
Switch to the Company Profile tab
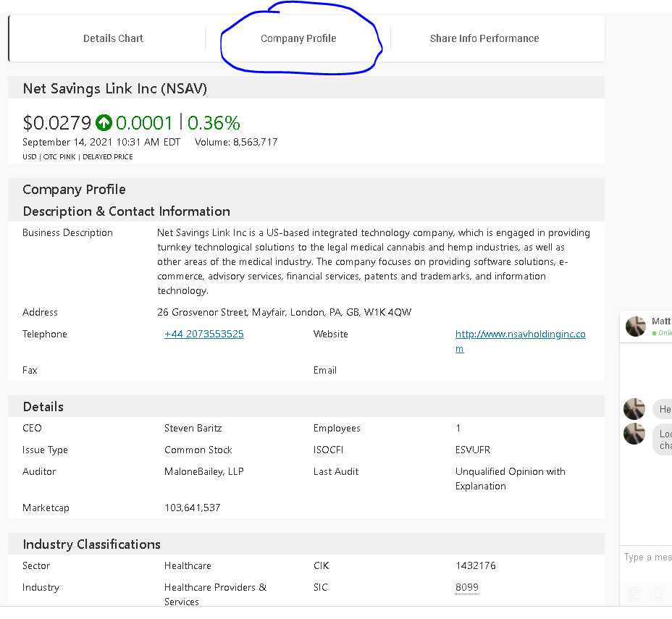click(x=298, y=38)
